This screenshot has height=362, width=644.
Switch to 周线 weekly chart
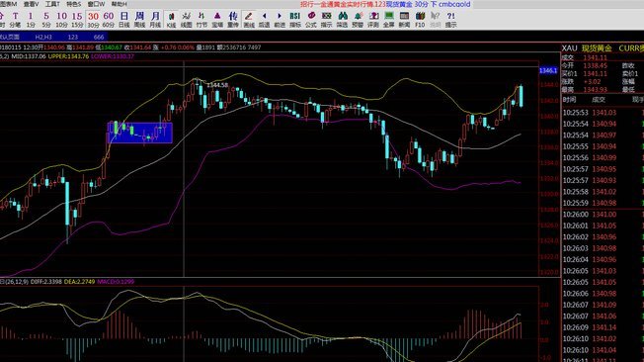[x=139, y=20]
